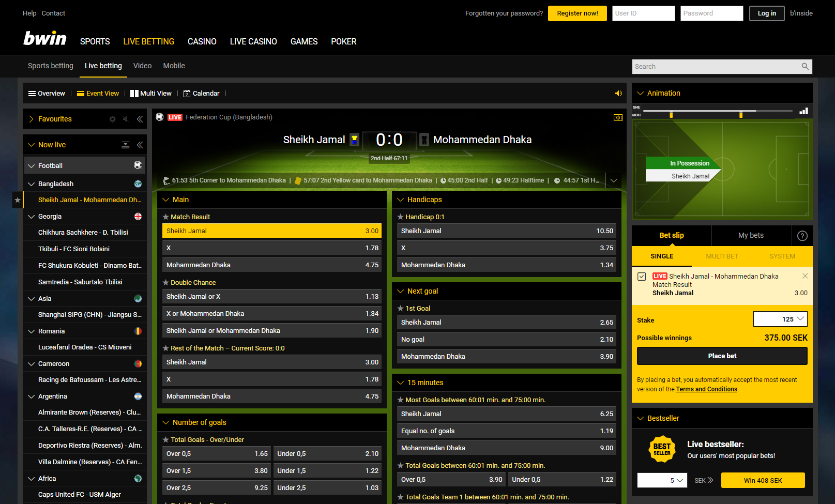Toggle the star to unfavourite Sheikh Jamal match
The image size is (835, 504).
point(17,200)
